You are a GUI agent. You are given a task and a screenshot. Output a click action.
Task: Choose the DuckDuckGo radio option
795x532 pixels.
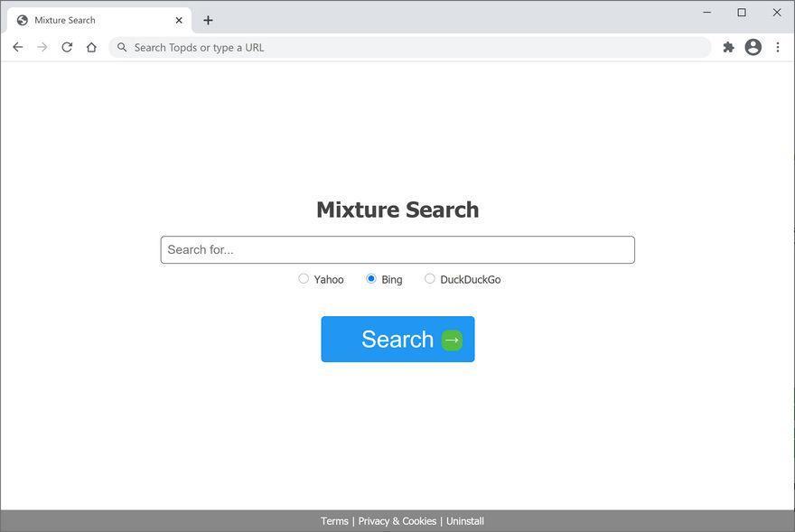(x=429, y=278)
